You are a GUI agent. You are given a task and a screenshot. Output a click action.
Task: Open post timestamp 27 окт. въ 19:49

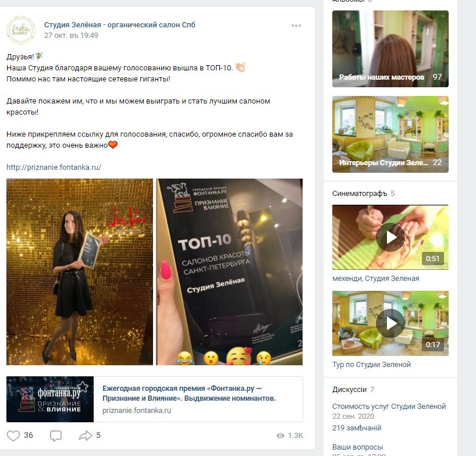pyautogui.click(x=71, y=35)
